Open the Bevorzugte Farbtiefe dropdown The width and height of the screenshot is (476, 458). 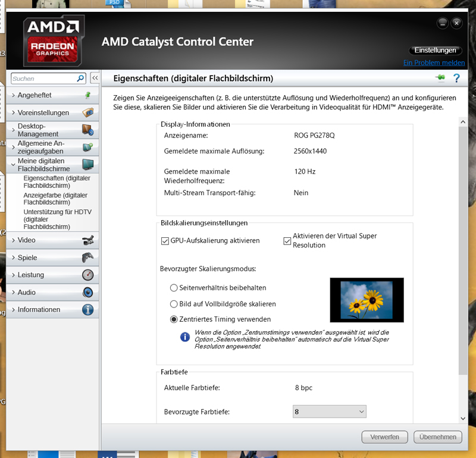pos(330,412)
